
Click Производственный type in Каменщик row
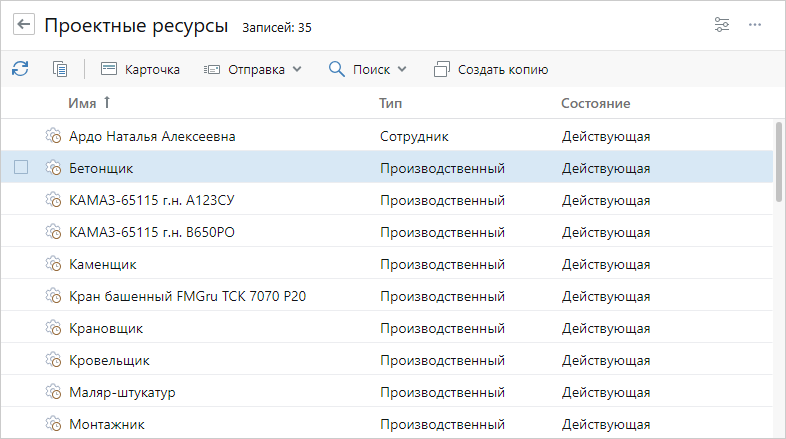[442, 265]
